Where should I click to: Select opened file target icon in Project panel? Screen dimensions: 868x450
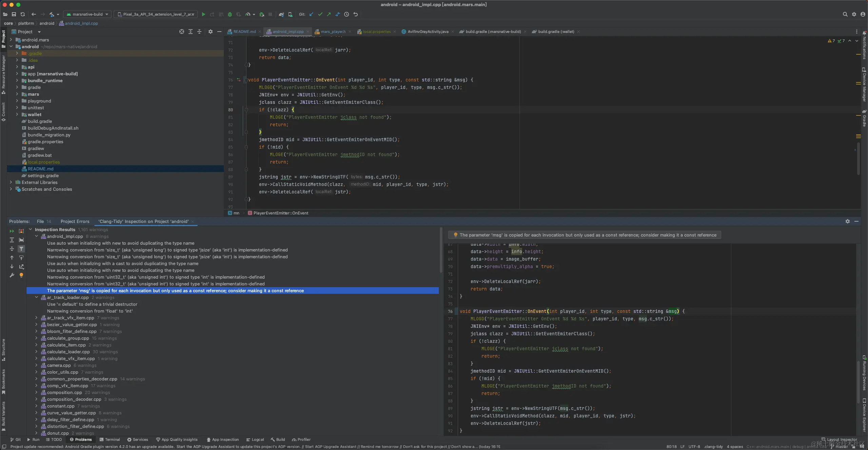point(182,32)
